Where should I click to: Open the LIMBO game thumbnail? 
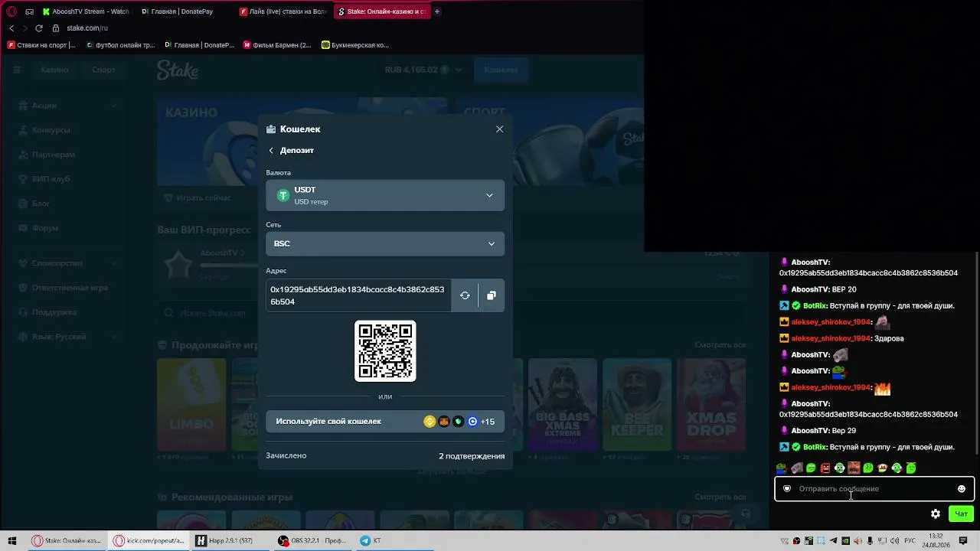pos(191,404)
